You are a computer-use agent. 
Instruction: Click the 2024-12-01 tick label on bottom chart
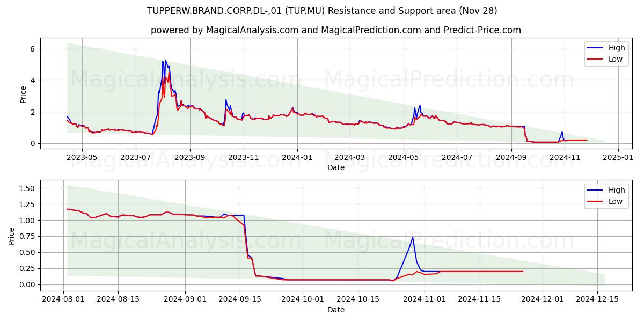tap(541, 300)
